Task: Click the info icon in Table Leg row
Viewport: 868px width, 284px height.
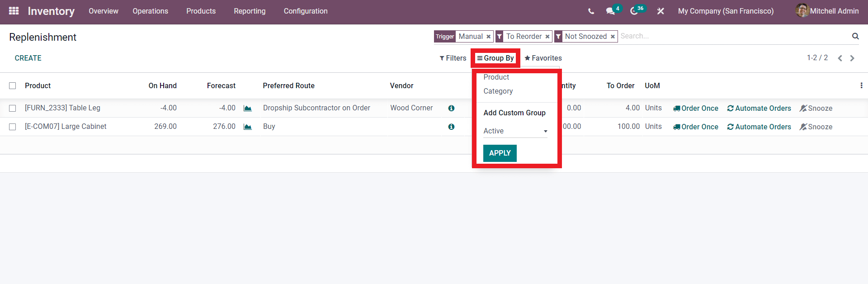Action: [451, 108]
